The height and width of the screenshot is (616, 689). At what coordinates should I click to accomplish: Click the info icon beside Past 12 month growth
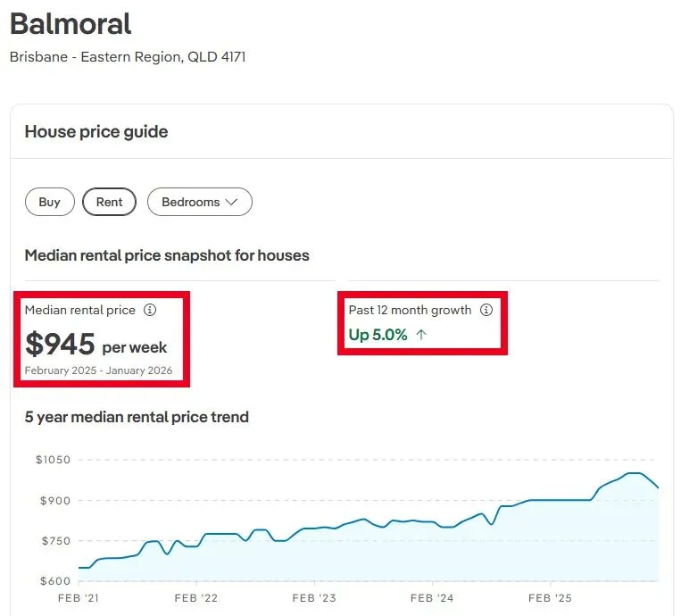click(486, 311)
